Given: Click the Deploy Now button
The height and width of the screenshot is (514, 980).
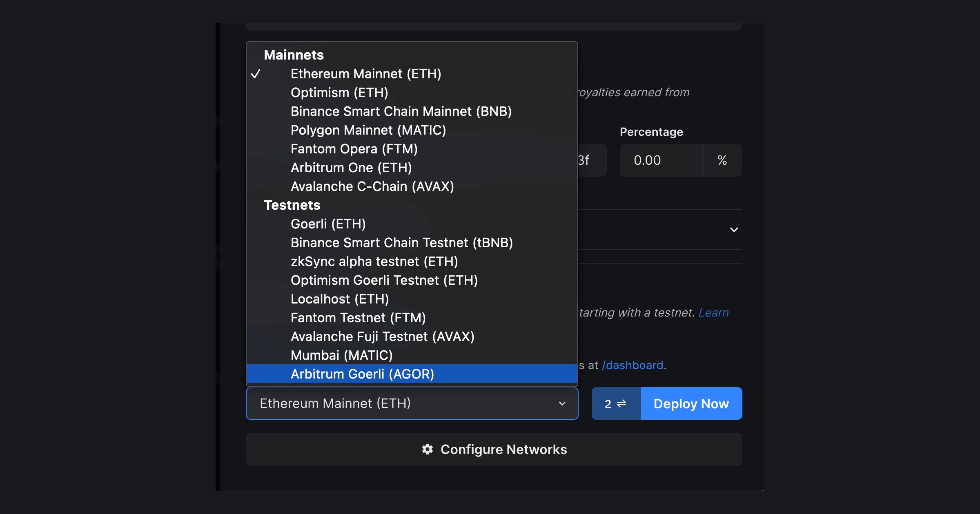Looking at the screenshot, I should coord(691,403).
